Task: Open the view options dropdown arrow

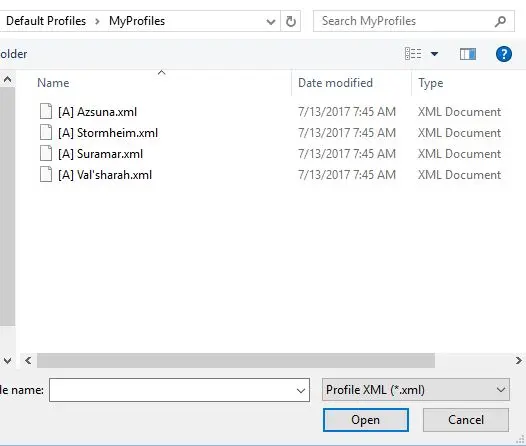Action: 434,54
